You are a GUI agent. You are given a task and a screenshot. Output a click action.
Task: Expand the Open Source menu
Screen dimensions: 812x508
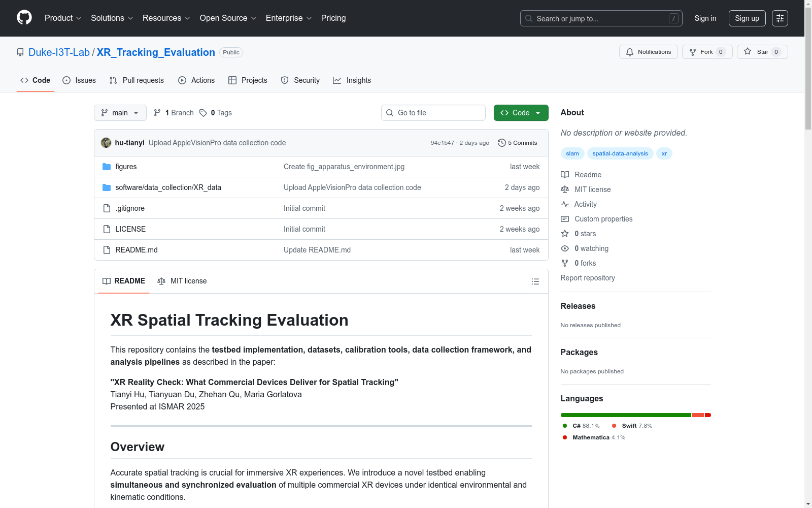tap(228, 18)
